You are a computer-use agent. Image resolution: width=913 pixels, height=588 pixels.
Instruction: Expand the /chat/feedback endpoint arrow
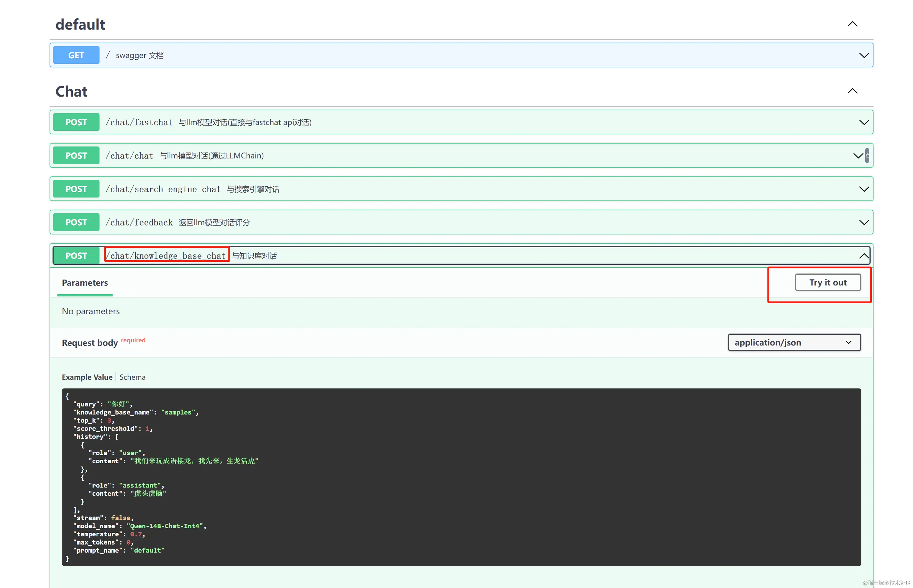(x=863, y=222)
